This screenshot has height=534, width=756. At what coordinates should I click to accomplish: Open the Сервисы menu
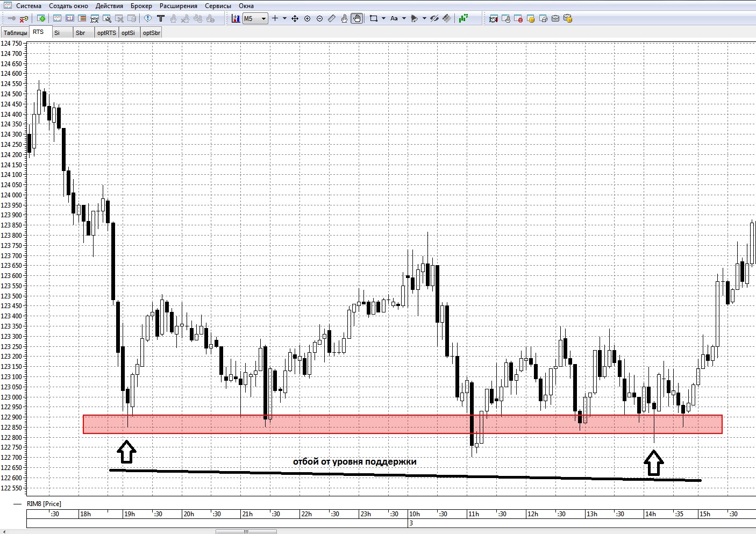pos(218,6)
